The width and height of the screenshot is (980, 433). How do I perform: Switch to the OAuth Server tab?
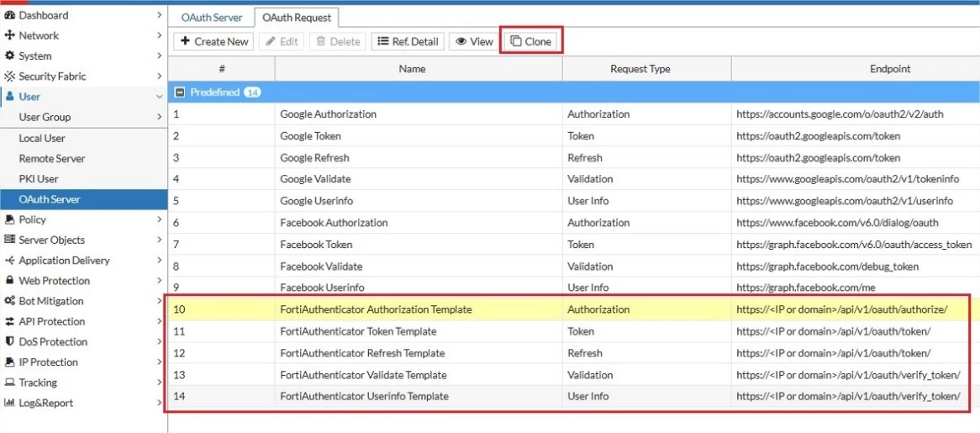coord(212,18)
